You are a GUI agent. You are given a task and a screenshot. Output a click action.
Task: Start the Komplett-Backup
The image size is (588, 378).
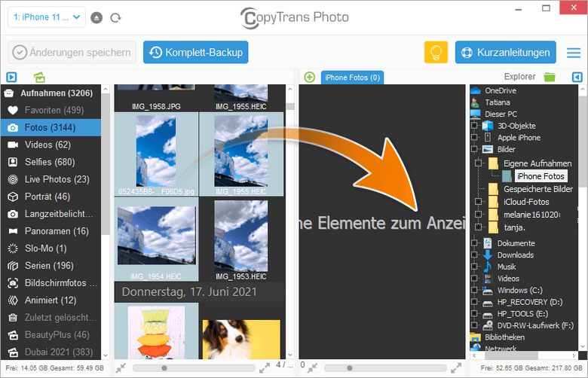tap(196, 53)
